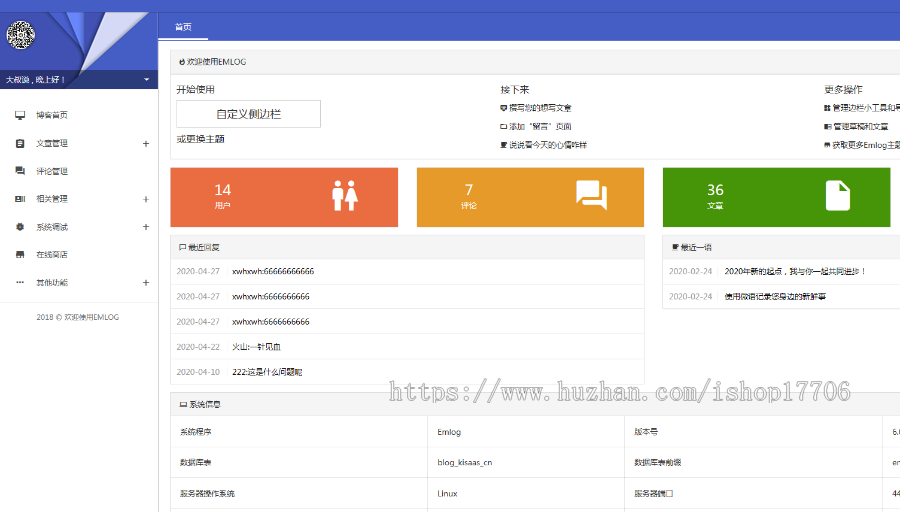Switch to the 首页 tab
The height and width of the screenshot is (512, 900).
[x=183, y=27]
